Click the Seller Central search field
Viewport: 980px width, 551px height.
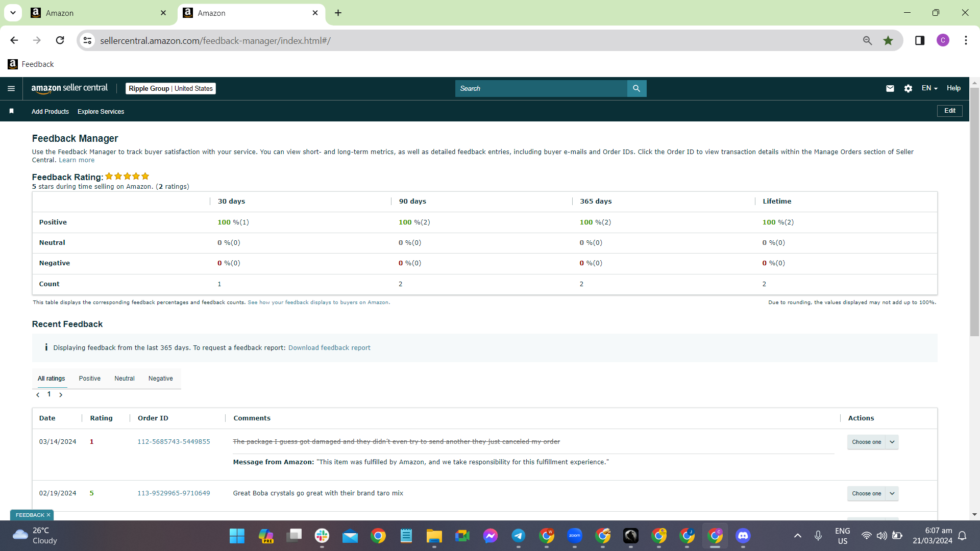tap(541, 88)
